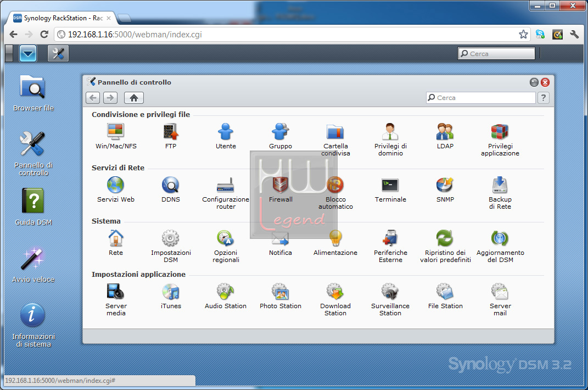
Task: Open Configurazione router
Action: [226, 193]
